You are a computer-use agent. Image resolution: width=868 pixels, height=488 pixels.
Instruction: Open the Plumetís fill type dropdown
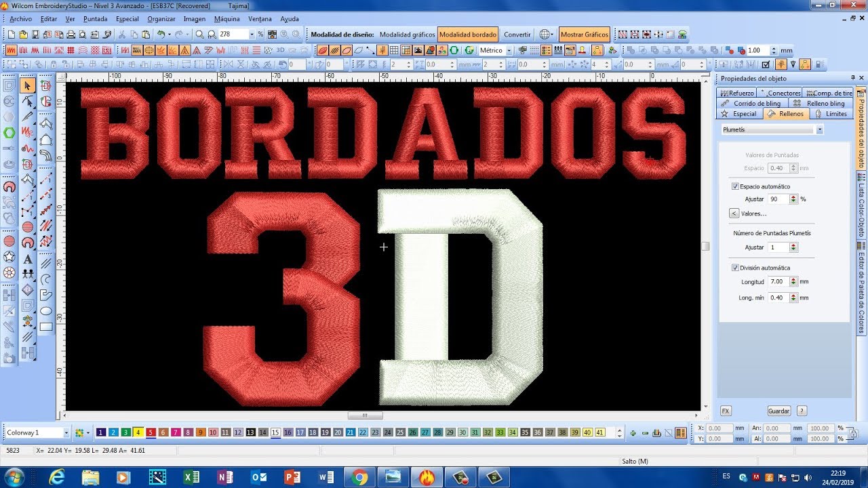pos(820,129)
